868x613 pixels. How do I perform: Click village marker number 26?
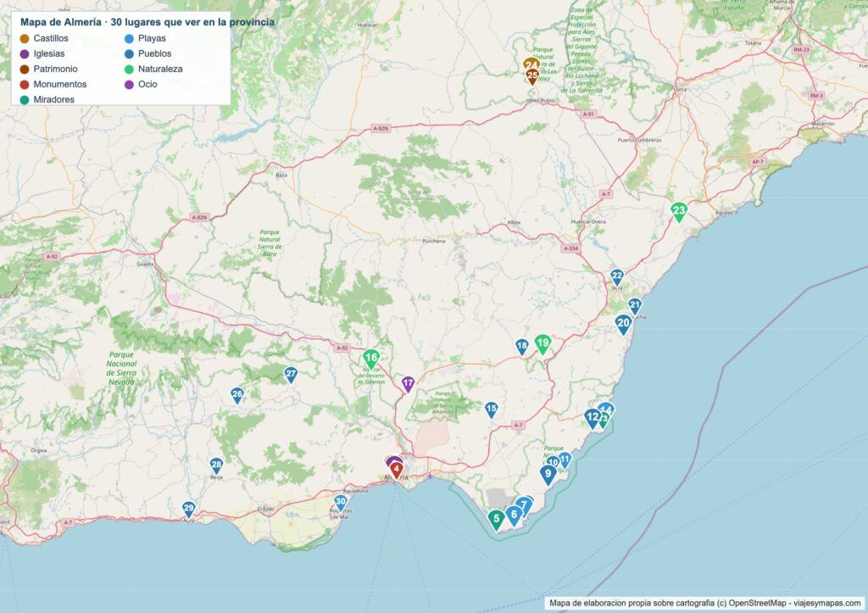click(237, 395)
